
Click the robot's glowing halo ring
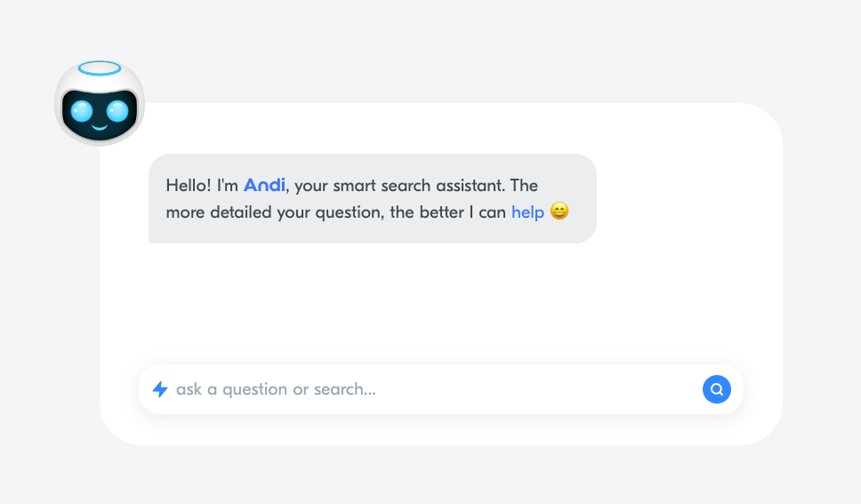tap(100, 68)
